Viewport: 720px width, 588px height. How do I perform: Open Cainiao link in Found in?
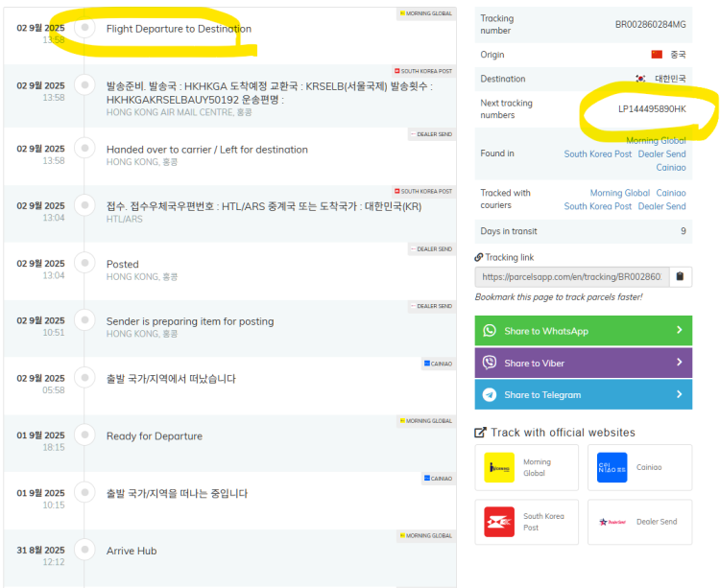(671, 168)
